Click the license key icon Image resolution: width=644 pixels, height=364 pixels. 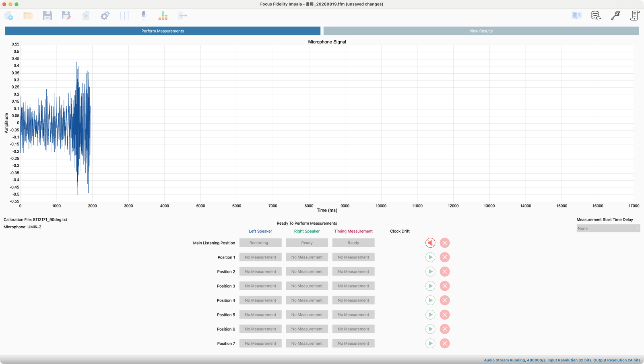coord(615,16)
